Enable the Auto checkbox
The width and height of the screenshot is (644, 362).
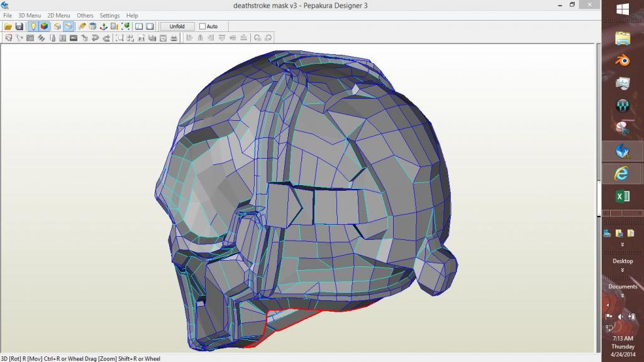(x=203, y=26)
